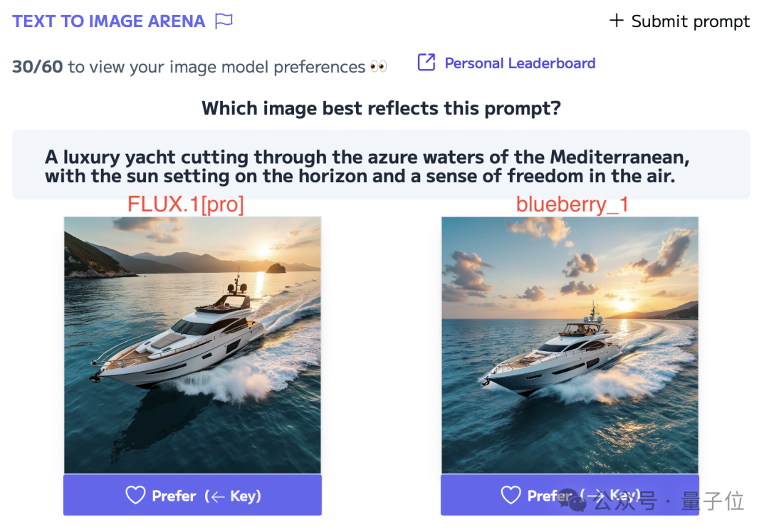
Task: Click the 30/60 progress counter
Action: pyautogui.click(x=37, y=67)
